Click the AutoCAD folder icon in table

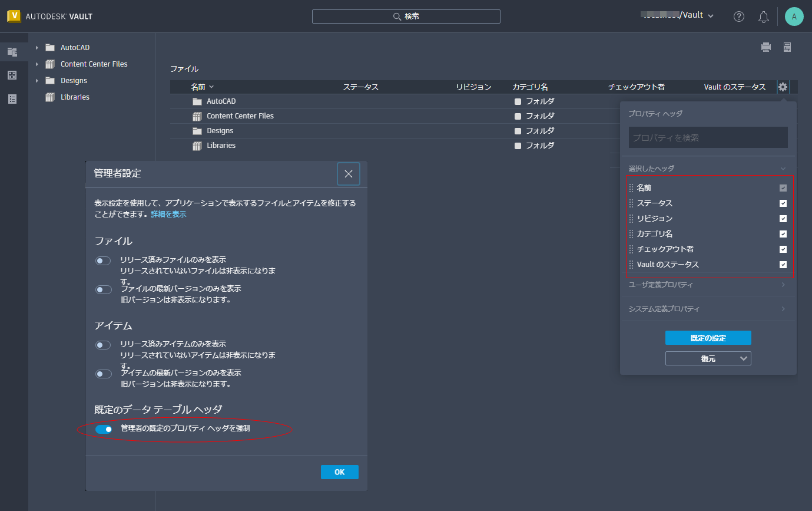click(x=197, y=101)
